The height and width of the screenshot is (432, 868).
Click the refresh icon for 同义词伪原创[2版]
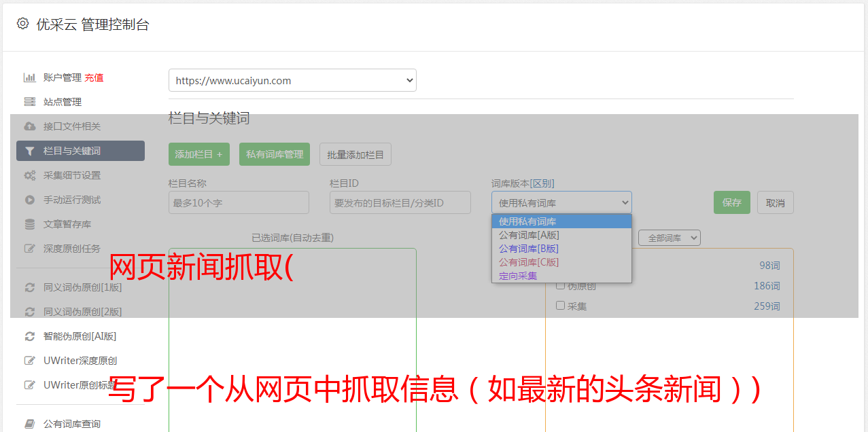30,312
